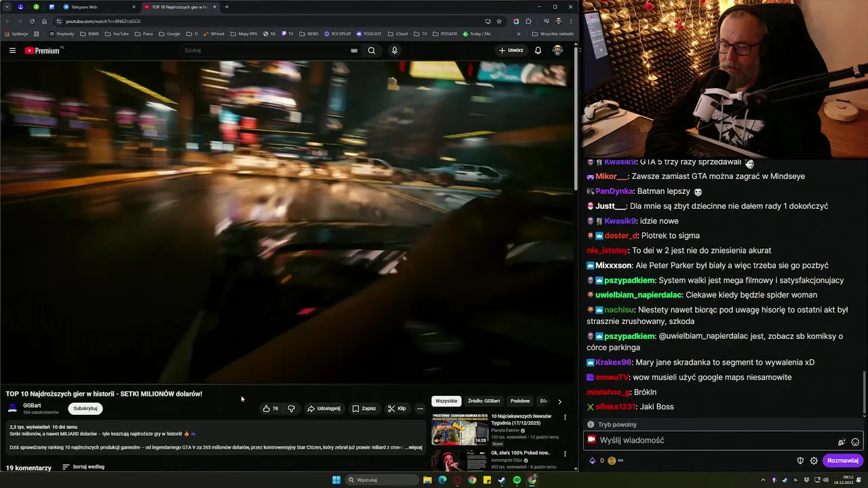Click the 'Subskrybuj' button

[x=85, y=409]
